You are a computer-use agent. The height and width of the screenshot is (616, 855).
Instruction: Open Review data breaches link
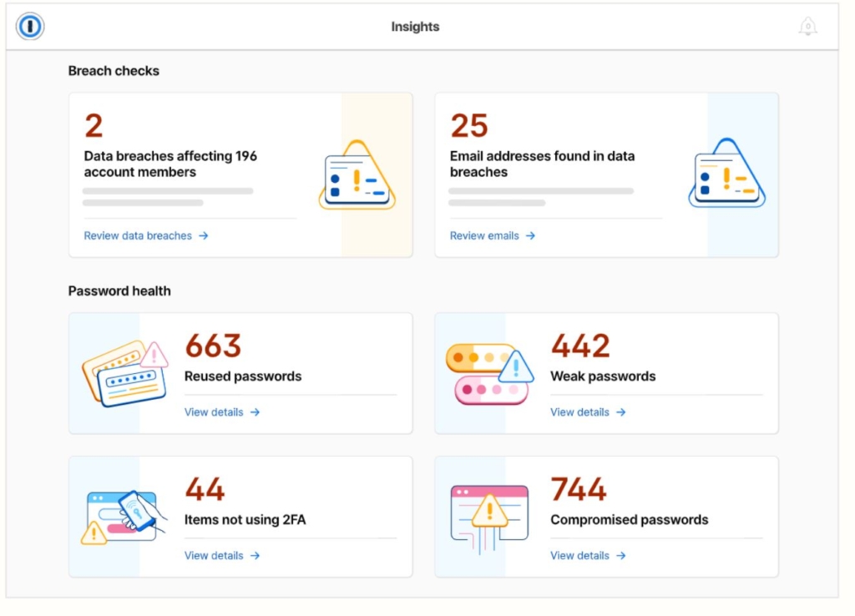click(139, 236)
